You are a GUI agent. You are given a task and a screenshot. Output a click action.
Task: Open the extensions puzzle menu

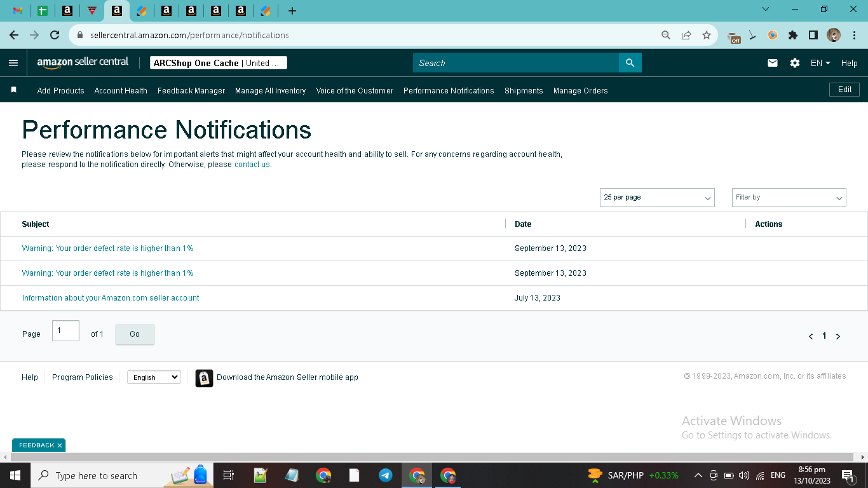793,35
